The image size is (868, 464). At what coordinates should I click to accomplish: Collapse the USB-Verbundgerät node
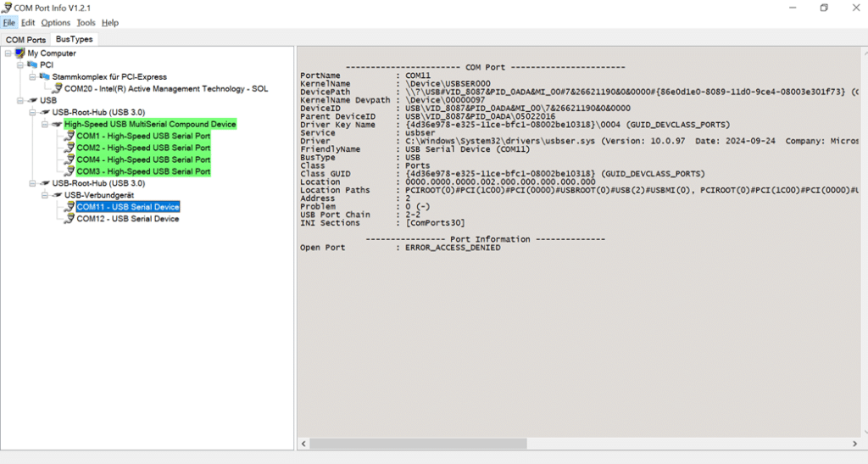click(45, 195)
